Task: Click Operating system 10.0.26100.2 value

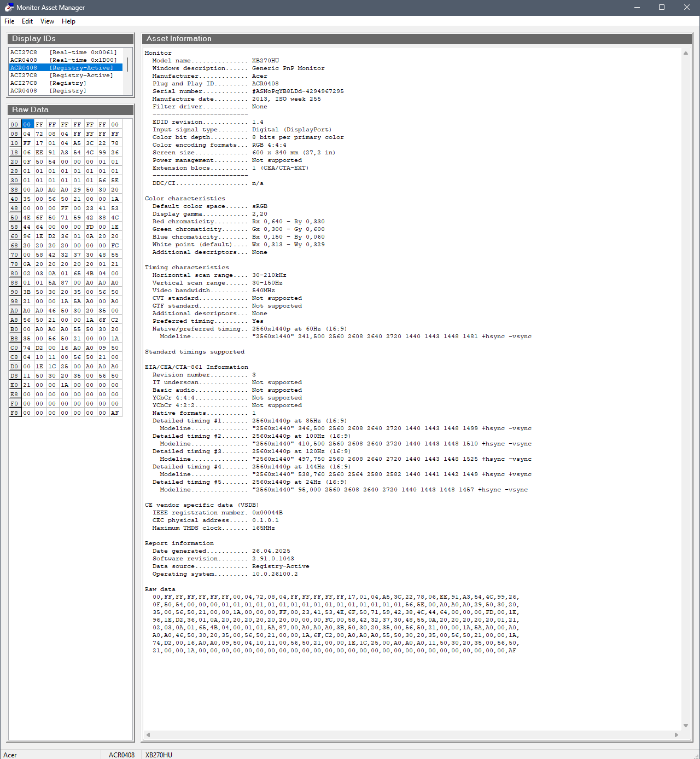Action: pyautogui.click(x=275, y=574)
